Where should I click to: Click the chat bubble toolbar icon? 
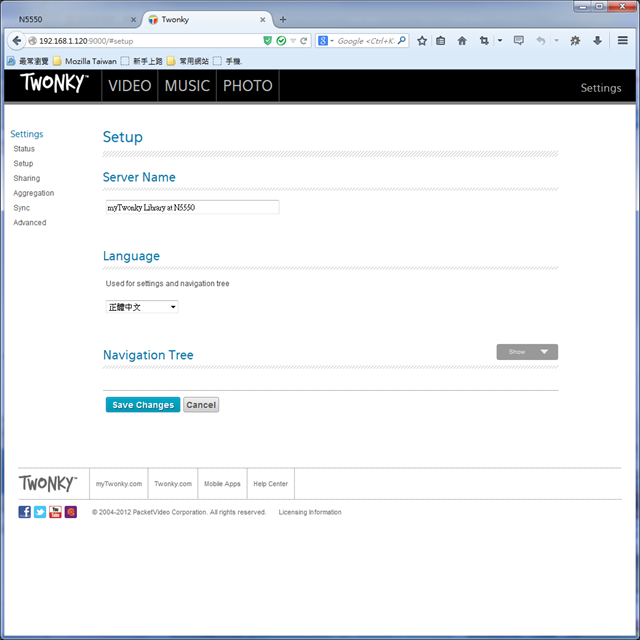tap(519, 40)
